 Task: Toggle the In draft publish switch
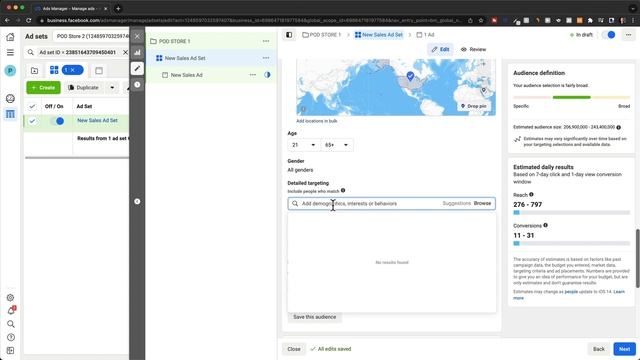coord(609,35)
